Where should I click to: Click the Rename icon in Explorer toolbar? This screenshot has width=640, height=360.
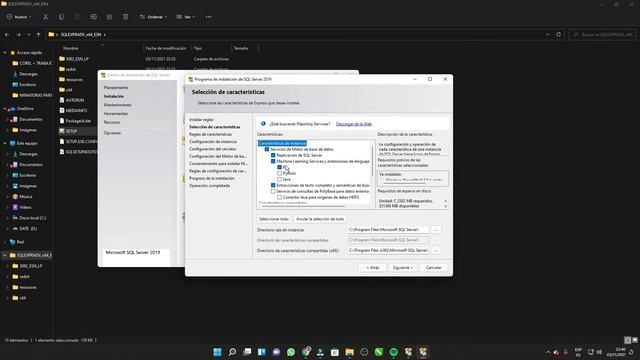click(x=93, y=17)
